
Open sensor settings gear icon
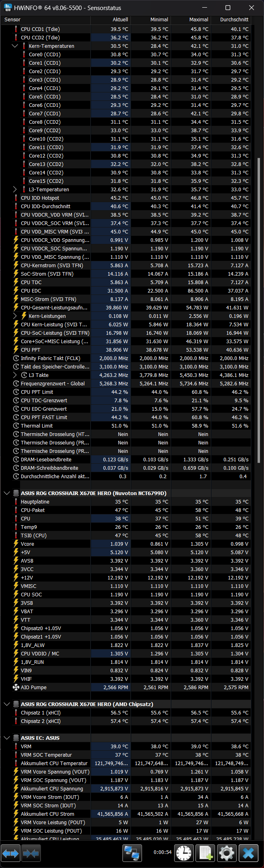tap(227, 853)
